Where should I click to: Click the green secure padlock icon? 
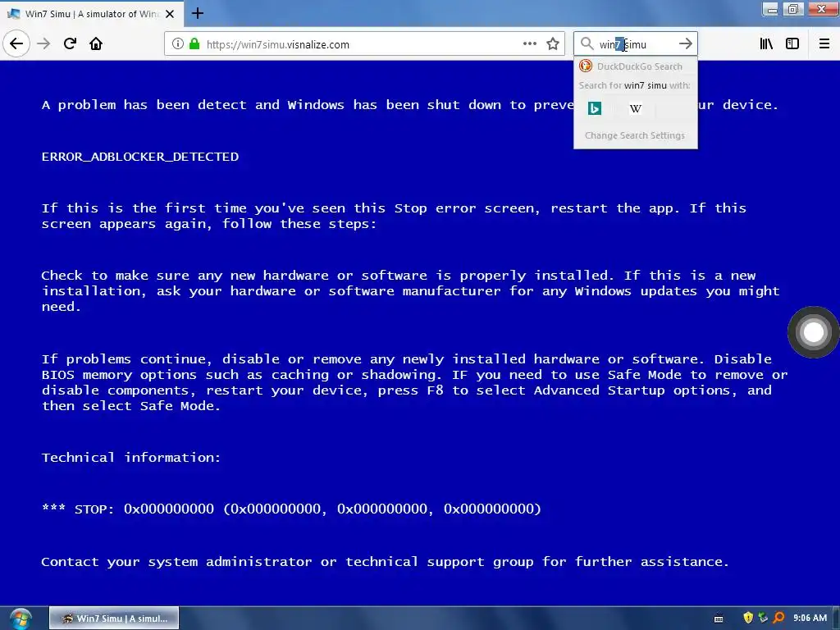tap(194, 44)
